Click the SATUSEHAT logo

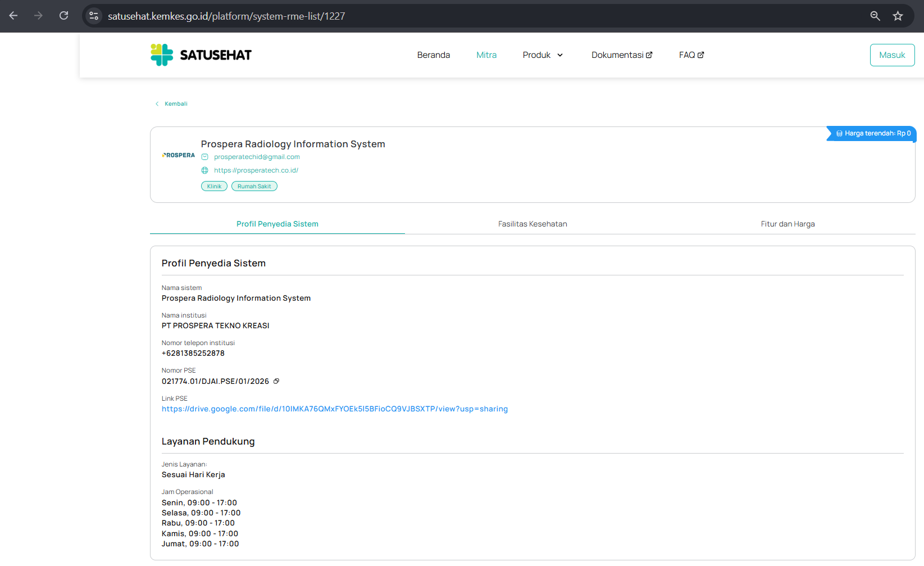pyautogui.click(x=201, y=55)
